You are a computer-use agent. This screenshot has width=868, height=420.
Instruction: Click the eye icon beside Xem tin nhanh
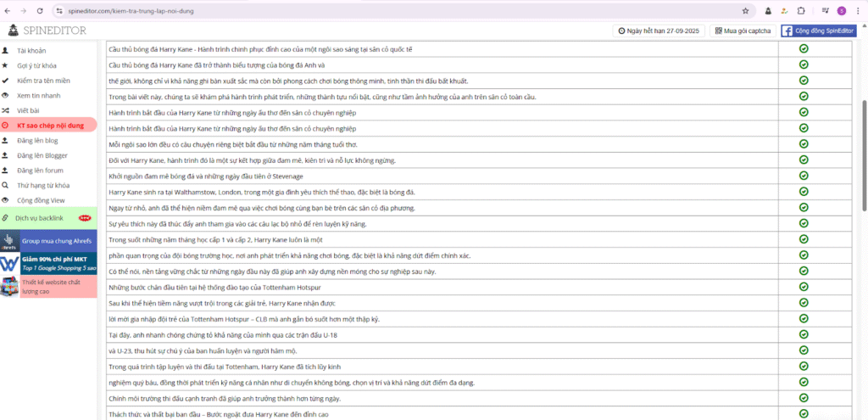(x=5, y=96)
